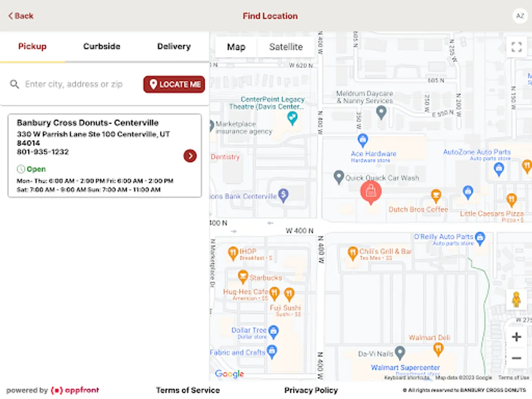
Task: Open Keyboard shortcuts on the map
Action: (407, 378)
